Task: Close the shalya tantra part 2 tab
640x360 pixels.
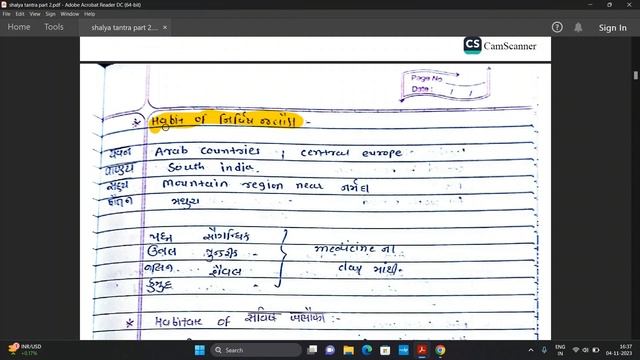Action: [165, 28]
